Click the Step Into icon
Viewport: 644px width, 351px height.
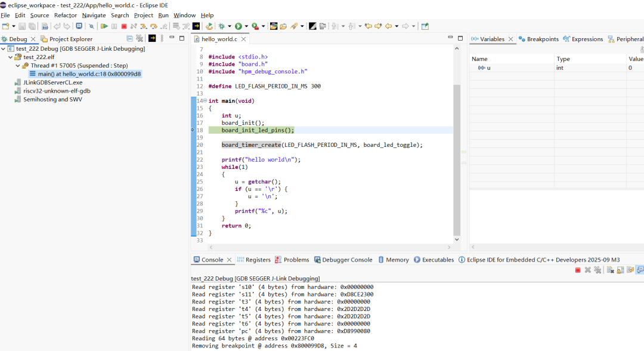point(143,26)
